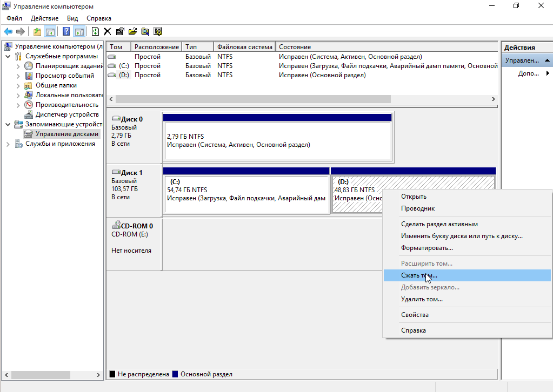The image size is (553, 392).
Task: Select Форматировать... from the context menu
Action: pyautogui.click(x=427, y=248)
